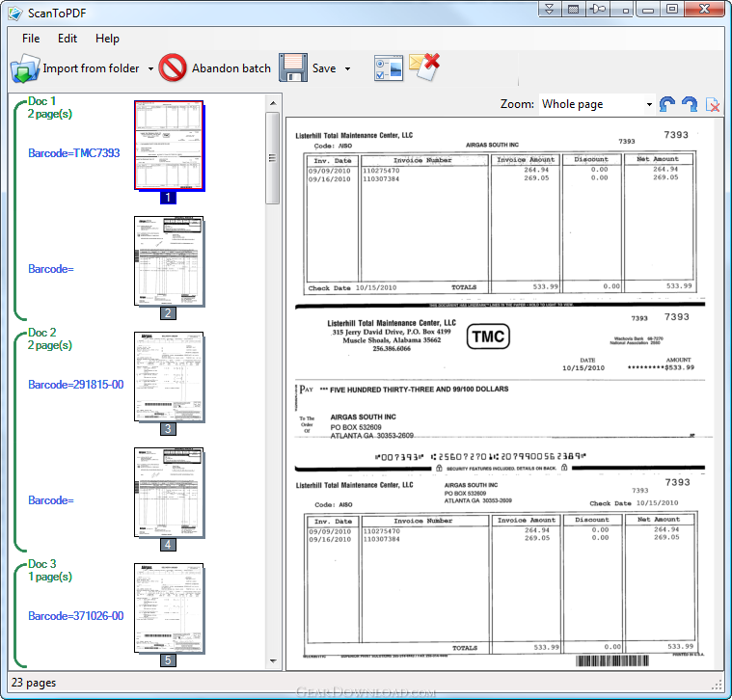Image resolution: width=732 pixels, height=700 pixels.
Task: Click the Save floppy disk icon
Action: 293,68
